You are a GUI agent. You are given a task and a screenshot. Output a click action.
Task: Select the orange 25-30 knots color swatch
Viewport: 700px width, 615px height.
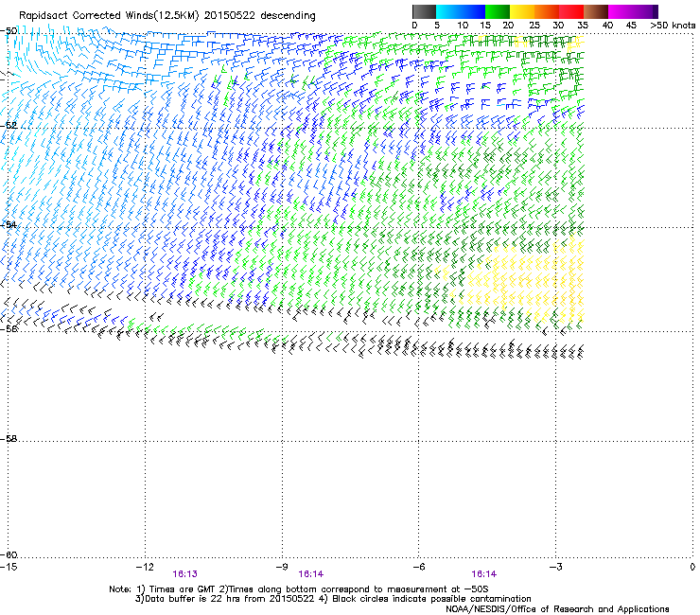coord(547,11)
